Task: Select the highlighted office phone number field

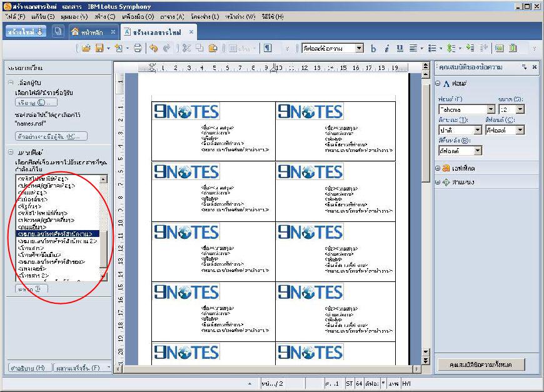Action: 58,234
